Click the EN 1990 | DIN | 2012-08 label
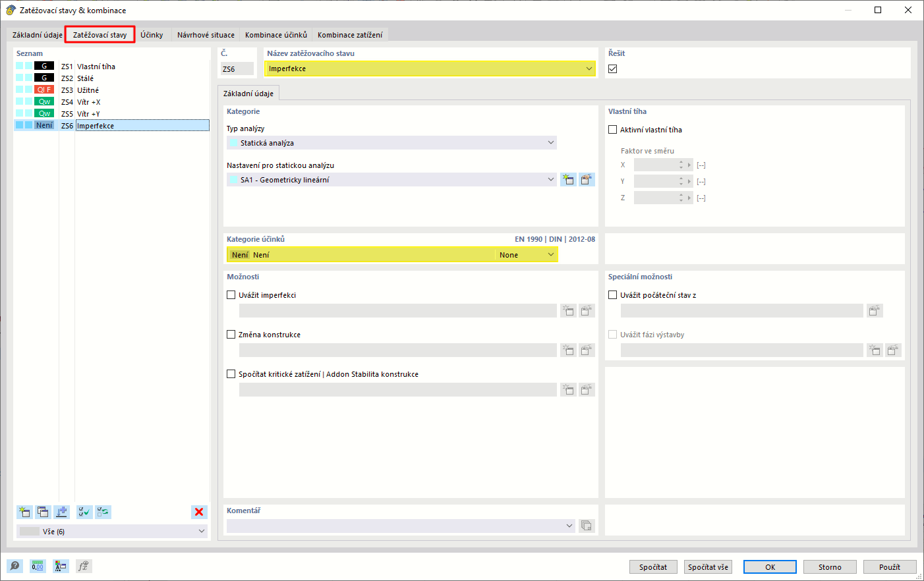Image resolution: width=924 pixels, height=581 pixels. (x=555, y=239)
